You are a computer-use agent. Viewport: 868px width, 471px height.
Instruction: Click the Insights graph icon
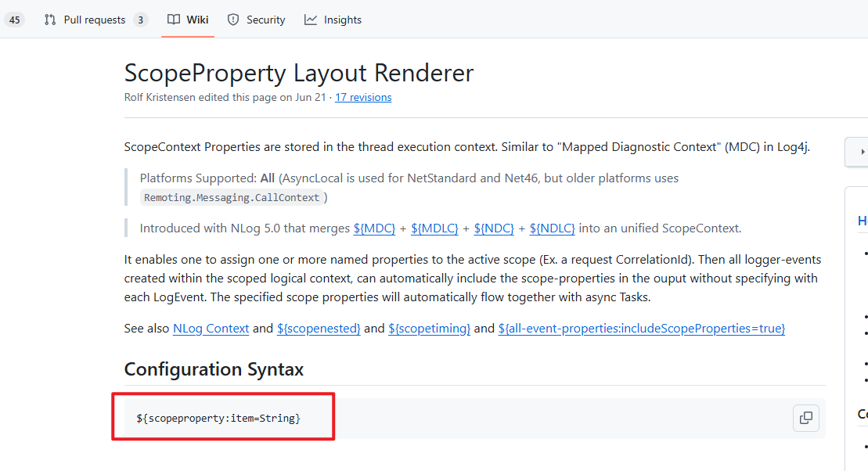311,20
